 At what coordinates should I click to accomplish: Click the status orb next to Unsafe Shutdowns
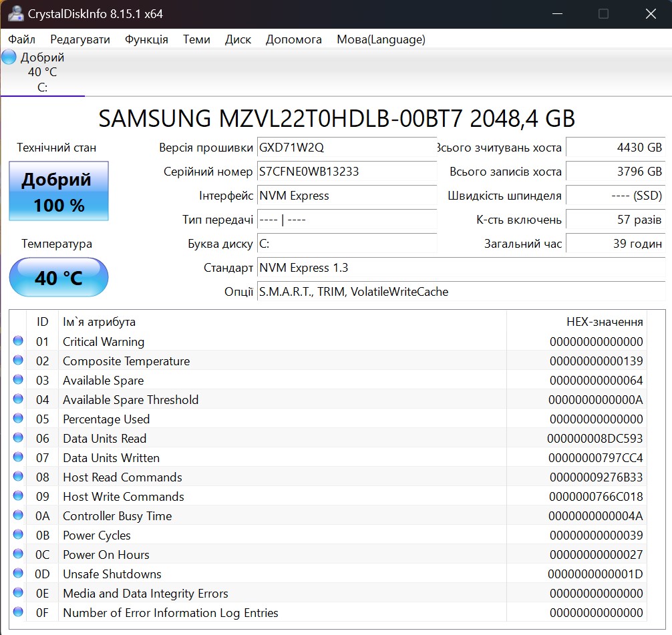click(x=18, y=574)
